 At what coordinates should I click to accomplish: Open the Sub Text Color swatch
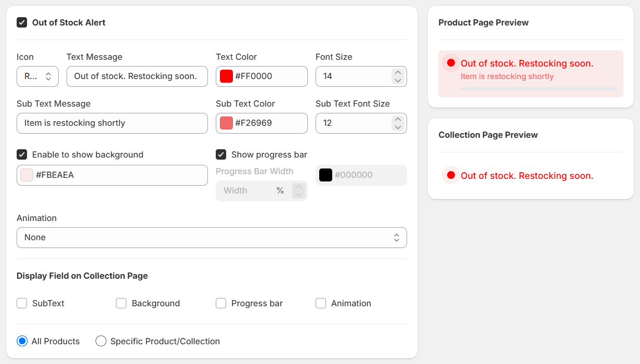tap(226, 123)
